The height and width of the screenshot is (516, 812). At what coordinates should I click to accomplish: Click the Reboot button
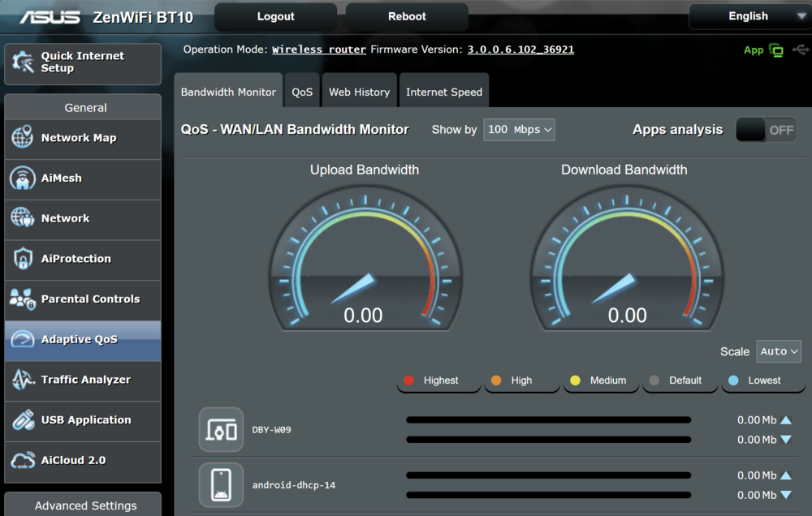(x=407, y=16)
